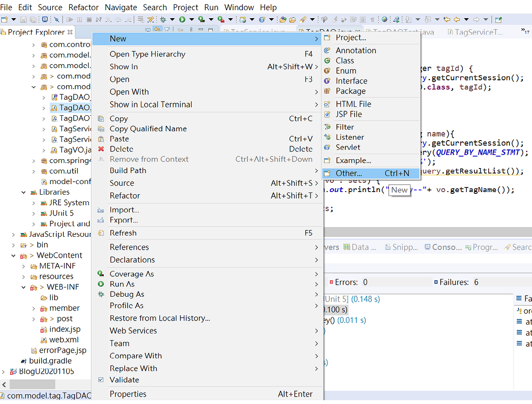Open the Search dialog via the flashlight icon
The image size is (532, 404).
point(302,20)
